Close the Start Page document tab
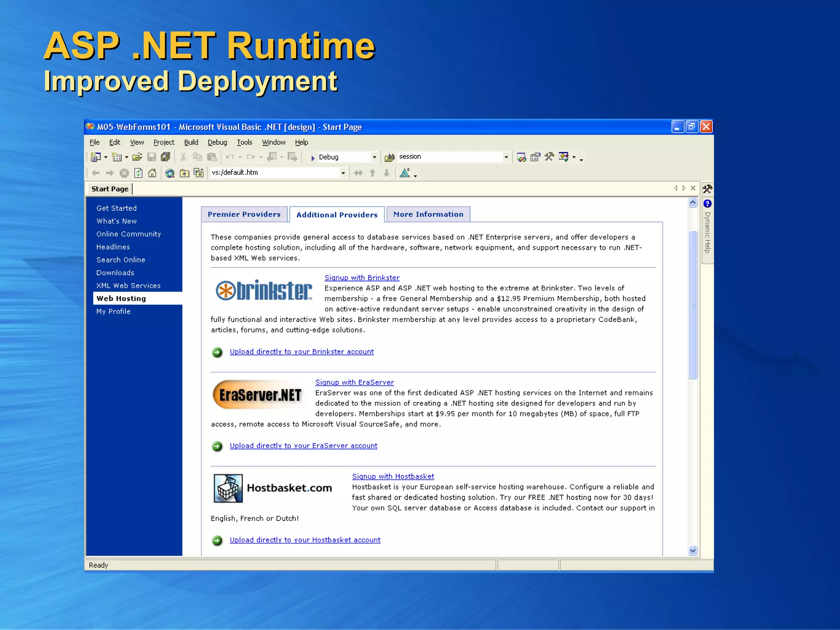The image size is (840, 630). [x=693, y=188]
